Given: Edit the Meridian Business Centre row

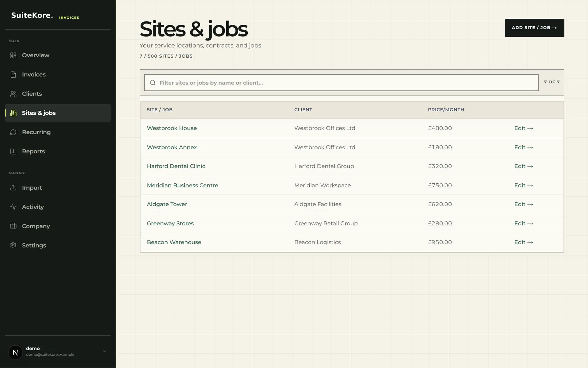Looking at the screenshot, I should [523, 185].
